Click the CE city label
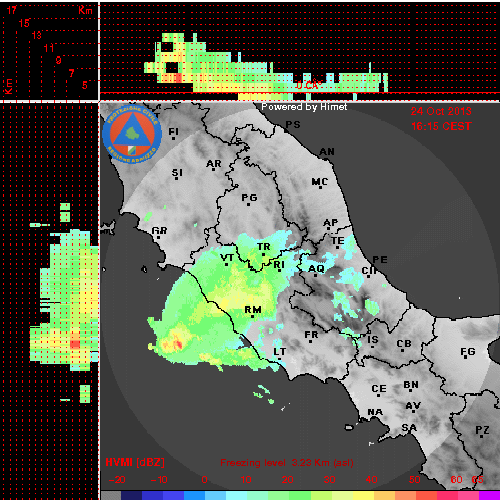This screenshot has height=500, width=500. tap(379, 389)
